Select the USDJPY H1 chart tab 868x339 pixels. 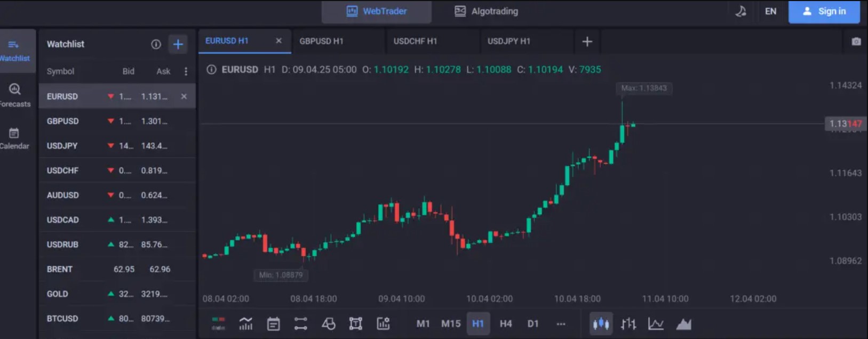(x=526, y=41)
